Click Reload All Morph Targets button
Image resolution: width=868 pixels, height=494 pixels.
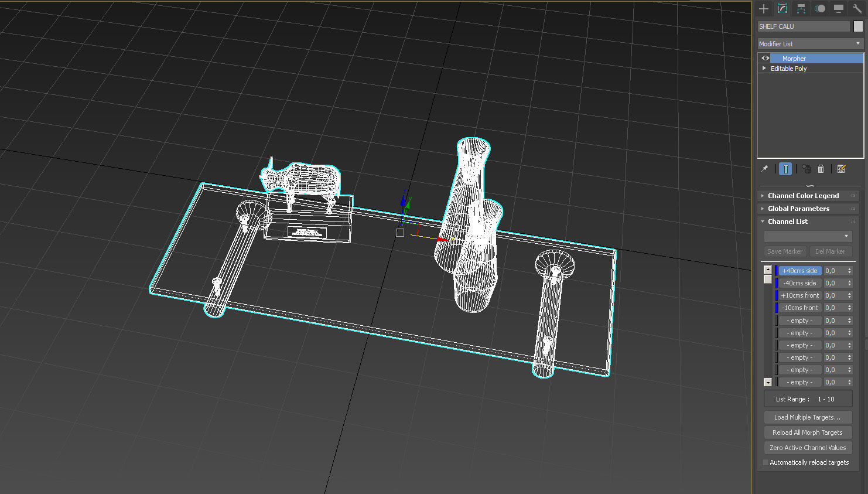tap(808, 432)
